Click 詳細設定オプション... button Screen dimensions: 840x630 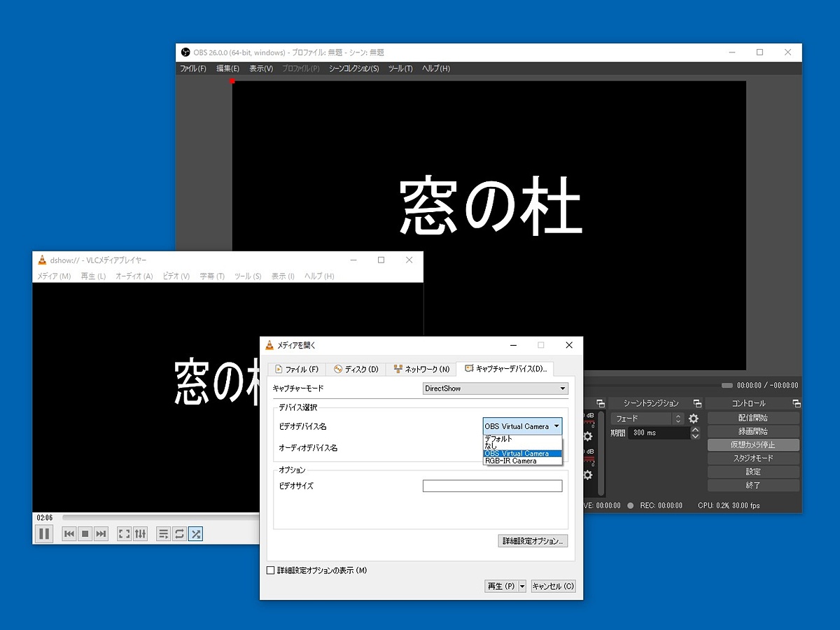533,541
